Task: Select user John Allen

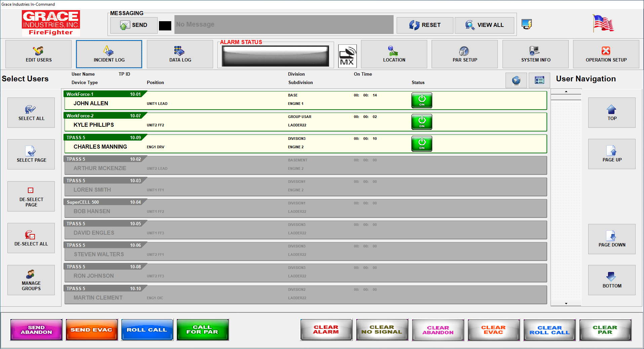Action: tap(305, 101)
